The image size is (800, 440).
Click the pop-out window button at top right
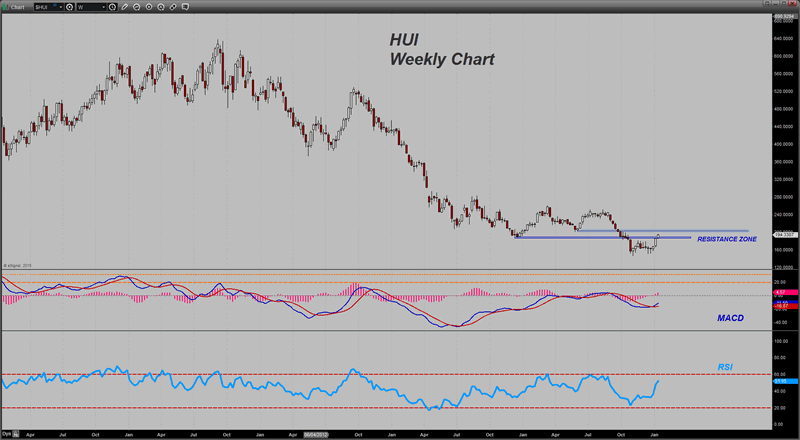[x=767, y=3]
